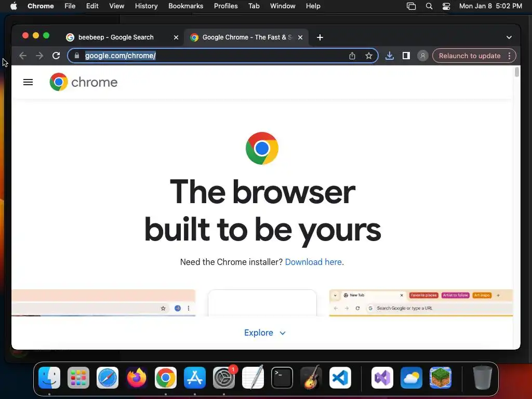Screen dimensions: 532x399
Task: Open Spotlight search in menu bar
Action: click(429, 6)
